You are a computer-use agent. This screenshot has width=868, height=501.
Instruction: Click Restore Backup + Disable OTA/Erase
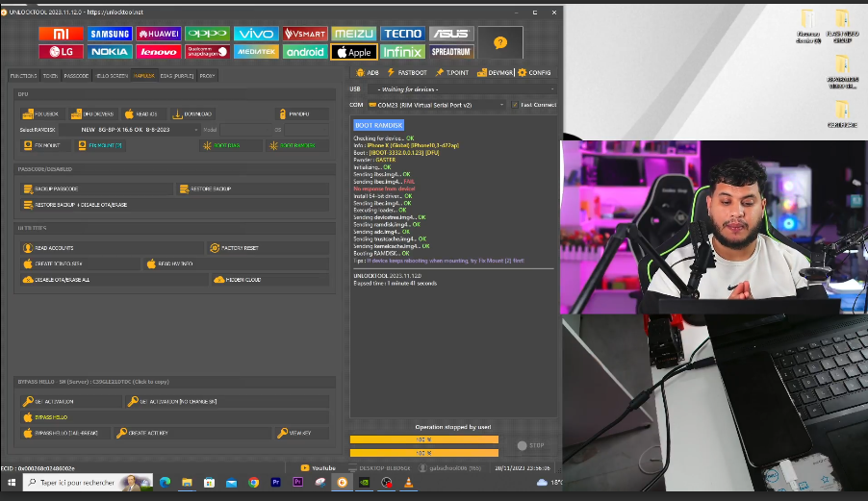coord(174,205)
